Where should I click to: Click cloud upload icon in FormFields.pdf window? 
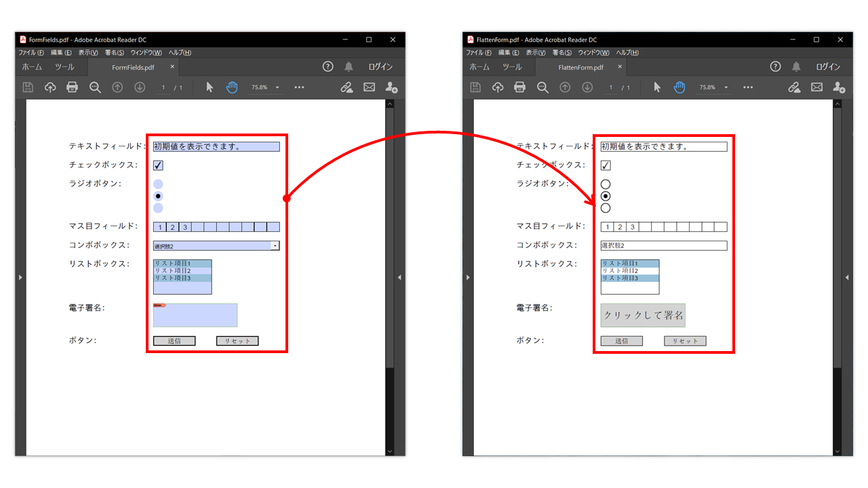tap(50, 87)
